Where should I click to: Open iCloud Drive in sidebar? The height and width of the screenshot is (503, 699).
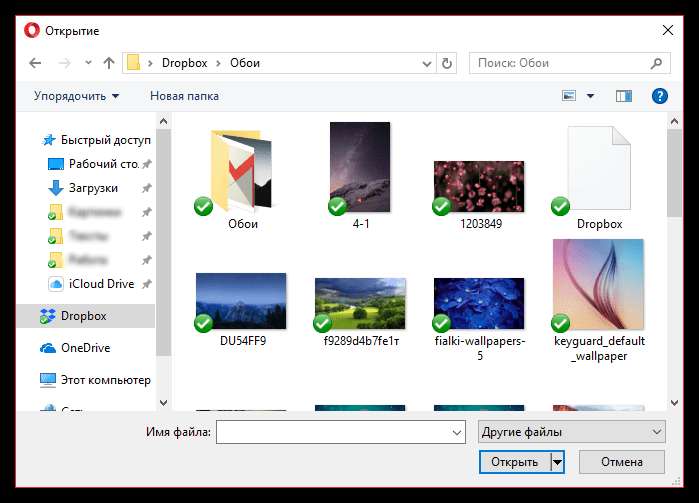coord(101,284)
